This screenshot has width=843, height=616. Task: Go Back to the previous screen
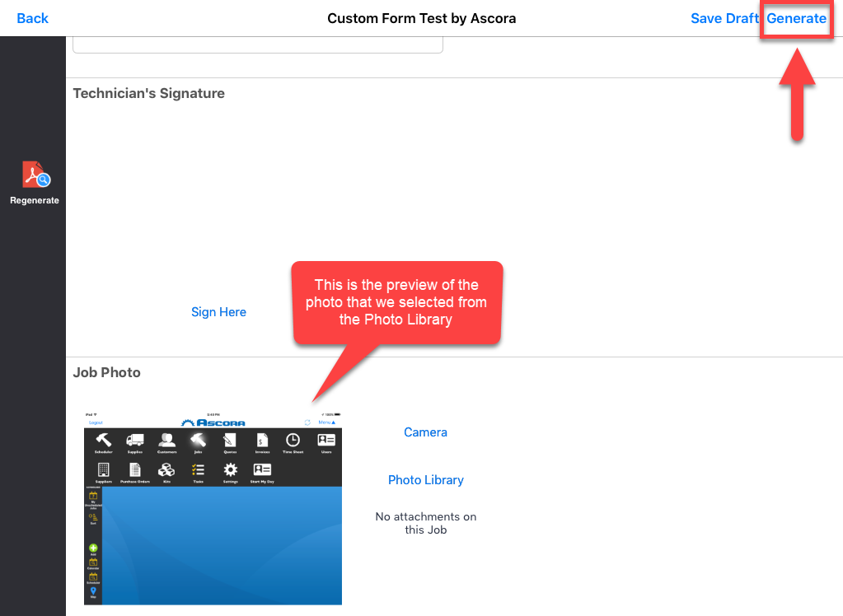[x=32, y=18]
